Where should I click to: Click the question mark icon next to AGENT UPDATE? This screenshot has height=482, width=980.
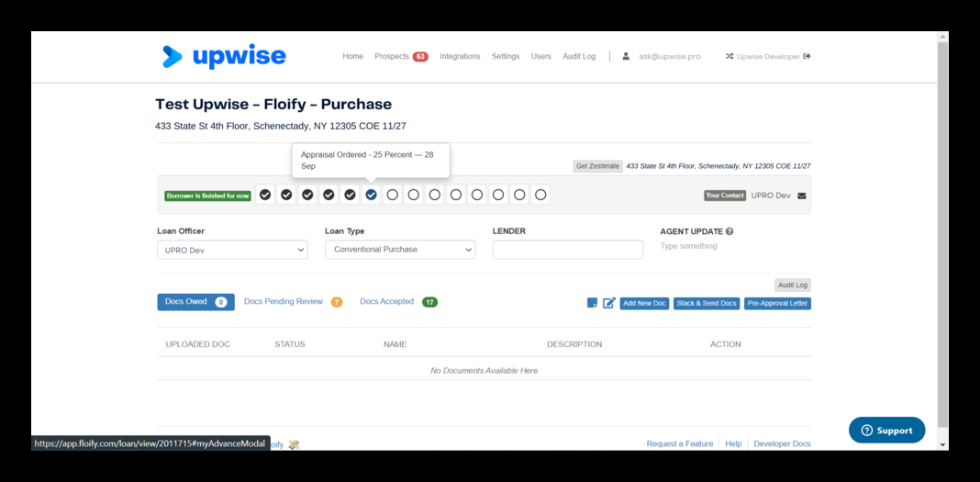click(x=729, y=231)
